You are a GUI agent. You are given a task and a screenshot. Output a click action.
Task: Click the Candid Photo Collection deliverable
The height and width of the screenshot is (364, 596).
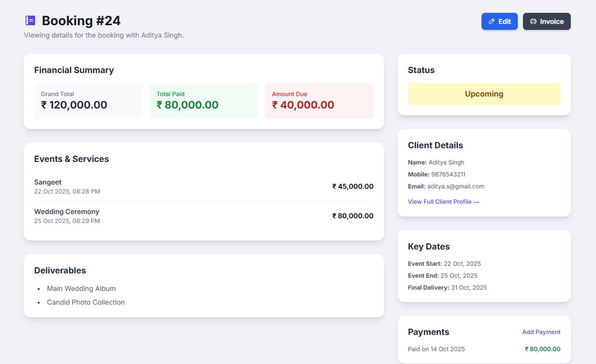(x=85, y=302)
